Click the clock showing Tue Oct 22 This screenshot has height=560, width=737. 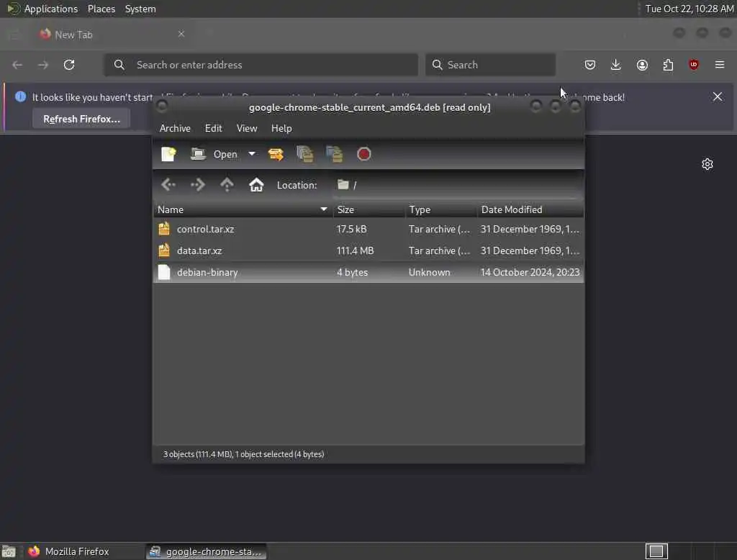tap(689, 9)
